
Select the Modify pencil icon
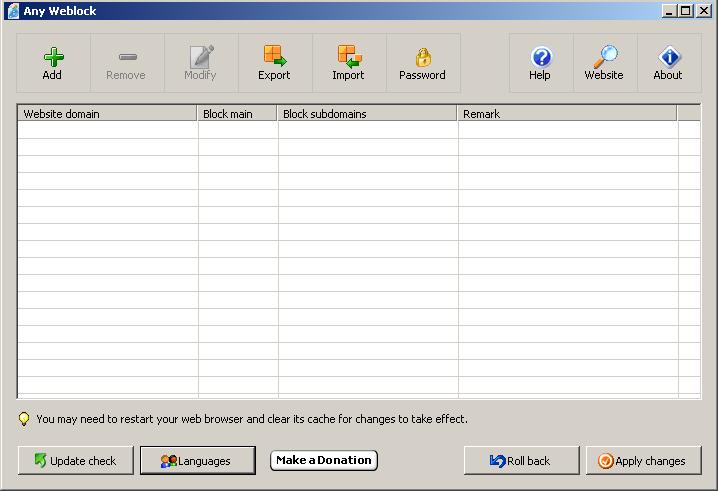coord(200,57)
